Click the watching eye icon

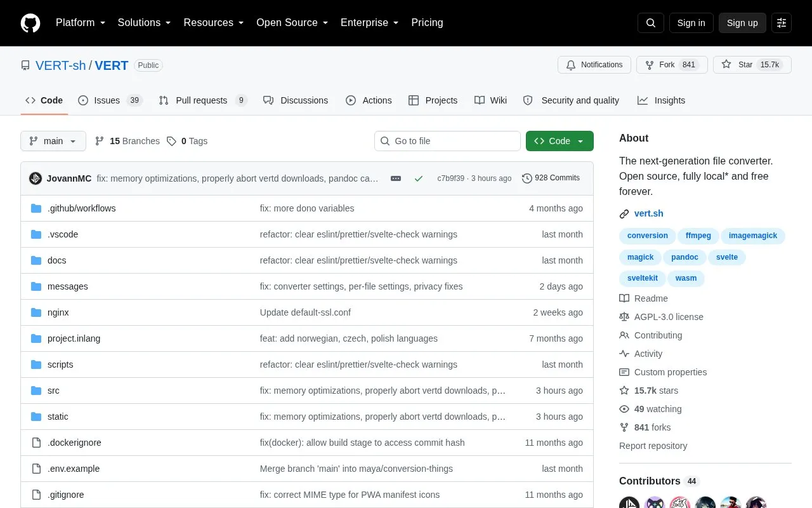624,409
